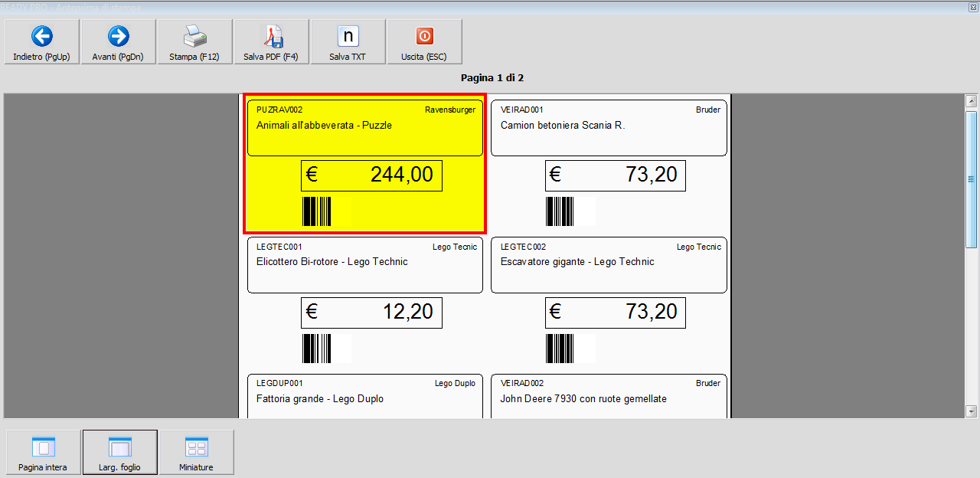This screenshot has width=980, height=478.
Task: Click the 'Pagina 1 di 2' page indicator
Action: point(492,78)
